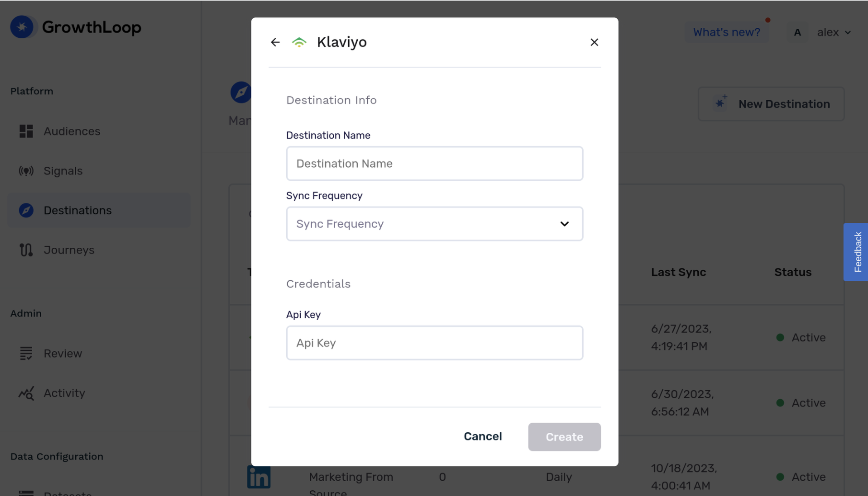Click the Klaviyo logo icon in the header
Image resolution: width=868 pixels, height=496 pixels.
pos(299,42)
